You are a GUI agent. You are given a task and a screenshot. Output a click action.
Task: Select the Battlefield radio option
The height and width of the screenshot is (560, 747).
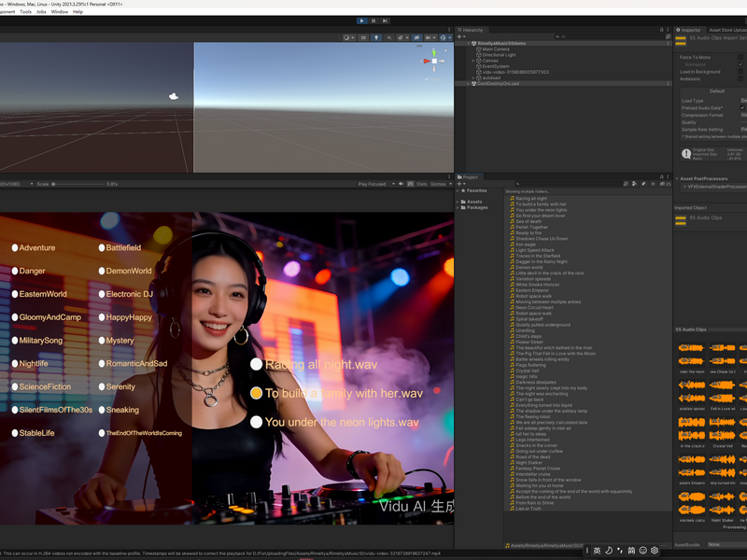pos(120,247)
